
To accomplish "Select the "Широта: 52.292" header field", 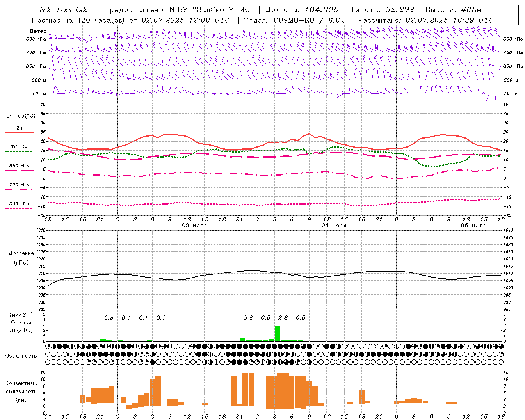I will pos(382,10).
